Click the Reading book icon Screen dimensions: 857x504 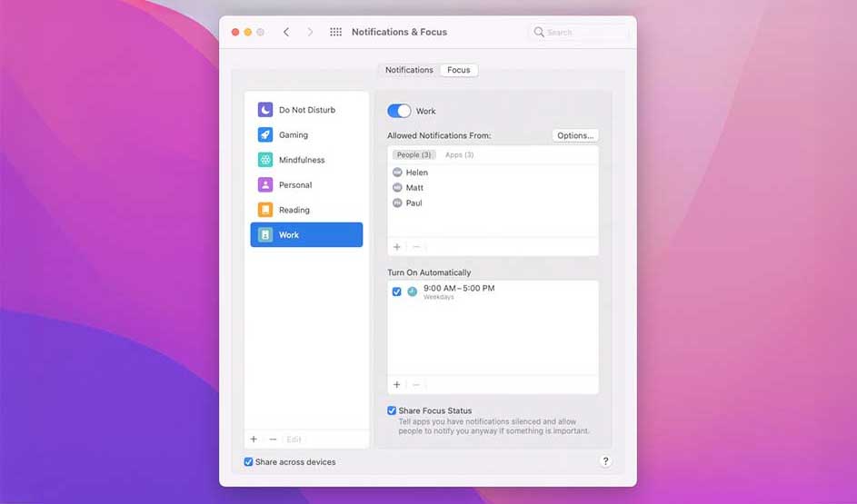click(x=265, y=210)
